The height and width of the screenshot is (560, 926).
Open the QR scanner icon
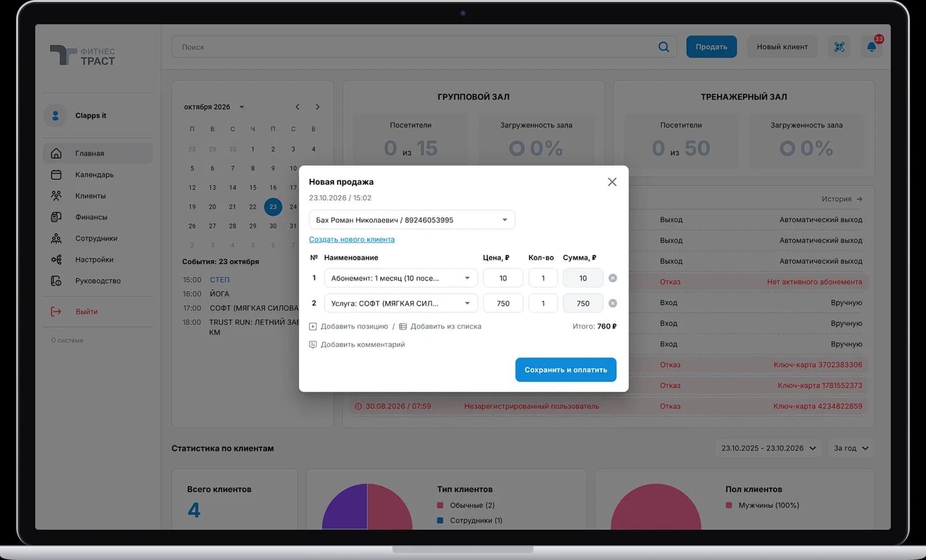[839, 47]
